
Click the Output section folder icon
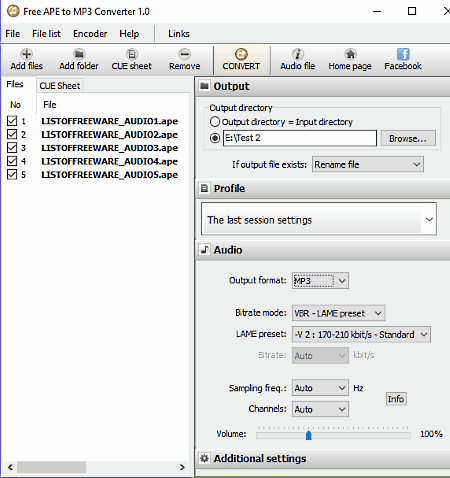204,86
